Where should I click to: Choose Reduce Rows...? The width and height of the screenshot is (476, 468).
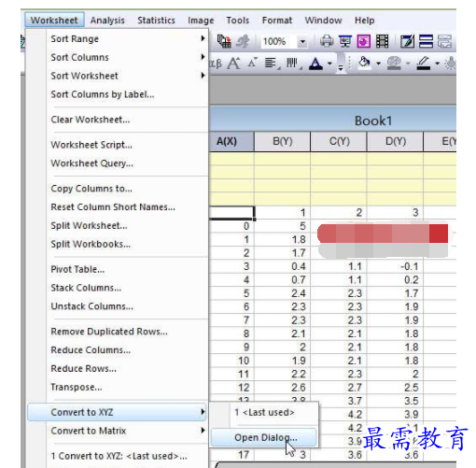[83, 369]
